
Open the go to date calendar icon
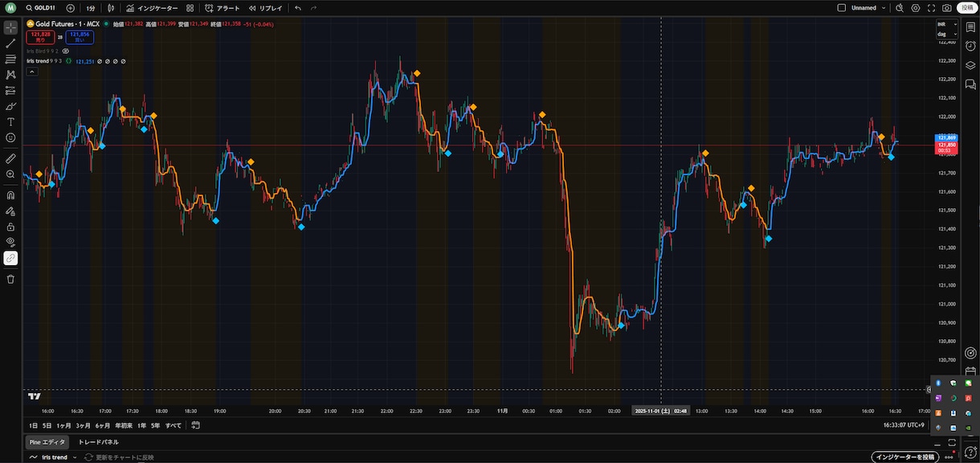[x=196, y=425]
